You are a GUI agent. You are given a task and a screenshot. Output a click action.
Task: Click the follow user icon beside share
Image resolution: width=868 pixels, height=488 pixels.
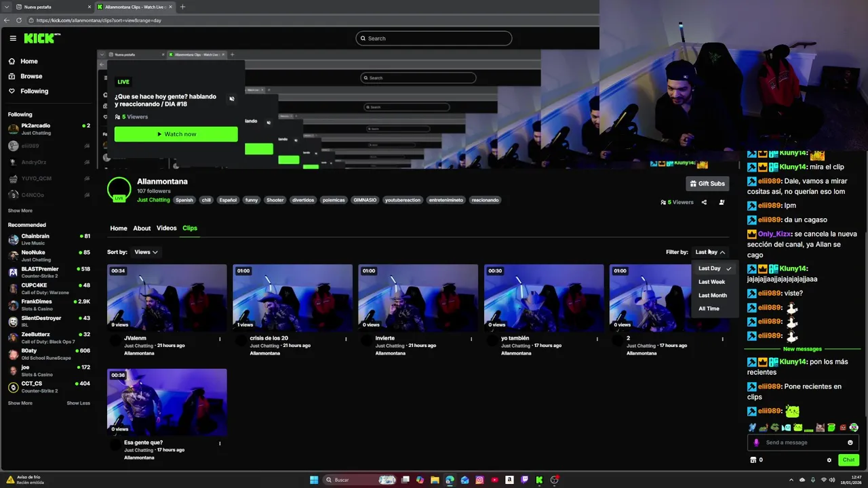coord(722,202)
